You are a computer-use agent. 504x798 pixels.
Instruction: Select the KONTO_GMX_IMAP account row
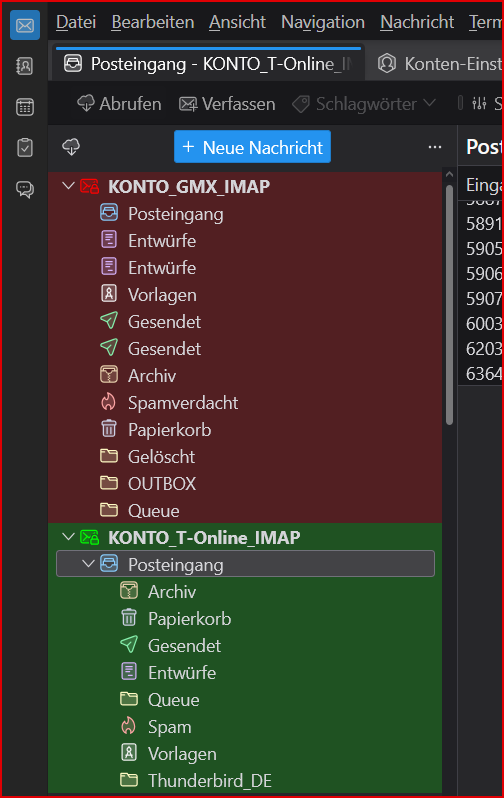coord(245,186)
